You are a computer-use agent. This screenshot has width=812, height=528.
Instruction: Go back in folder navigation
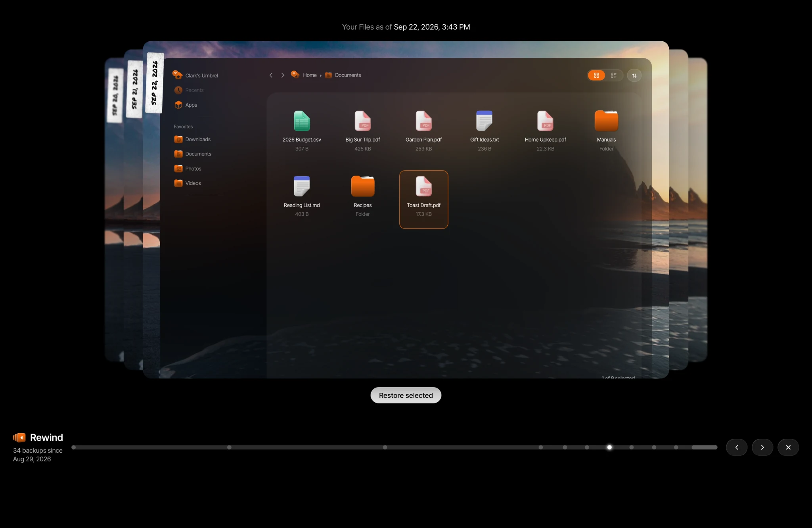click(x=271, y=75)
